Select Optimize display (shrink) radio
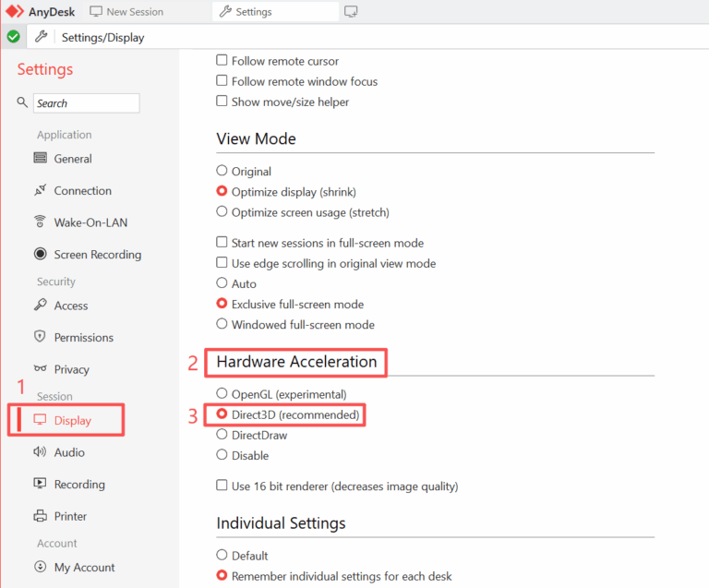The width and height of the screenshot is (709, 588). (x=222, y=191)
